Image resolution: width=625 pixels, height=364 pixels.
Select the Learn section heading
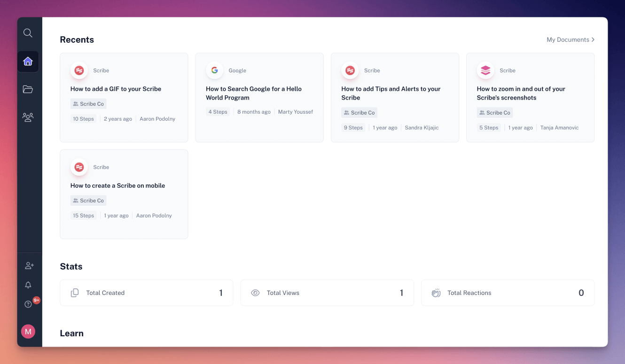click(x=71, y=333)
